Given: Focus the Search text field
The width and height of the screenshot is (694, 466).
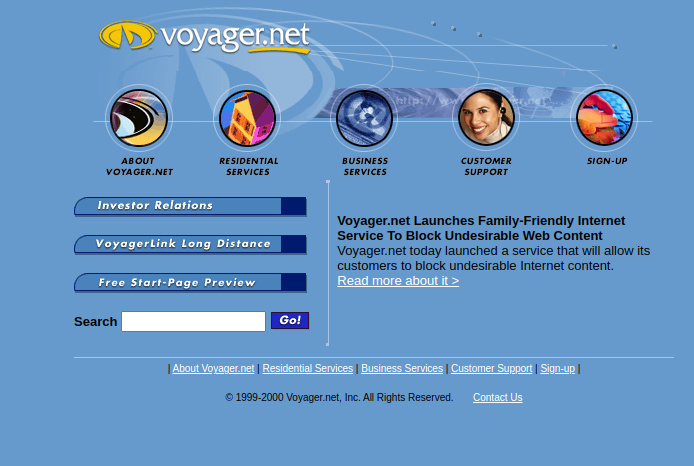Looking at the screenshot, I should click(193, 321).
